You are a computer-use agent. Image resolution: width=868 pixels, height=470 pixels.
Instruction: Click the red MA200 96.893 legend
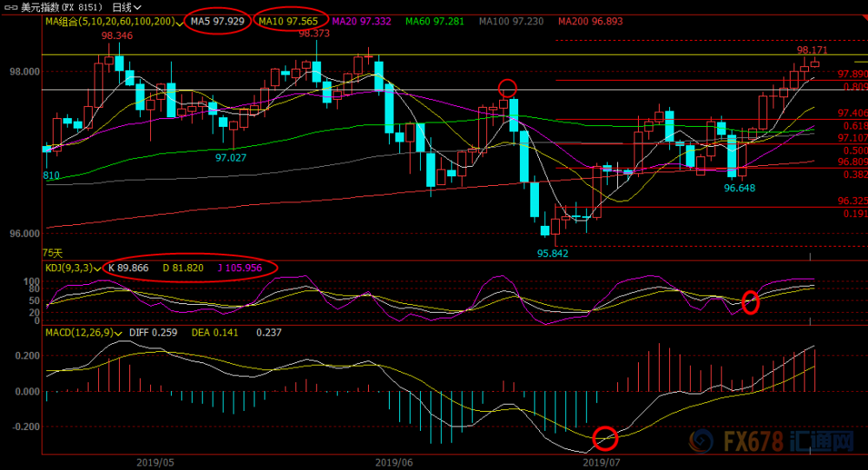click(x=590, y=22)
